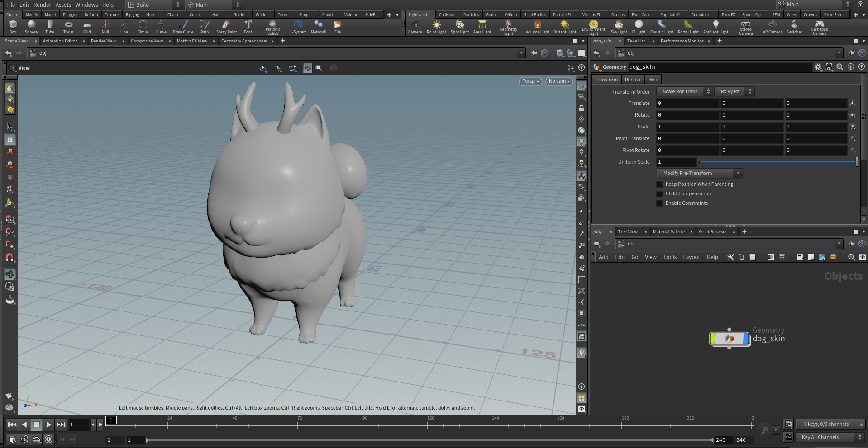The width and height of the screenshot is (868, 448).
Task: Add an Area Light
Action: tap(482, 27)
